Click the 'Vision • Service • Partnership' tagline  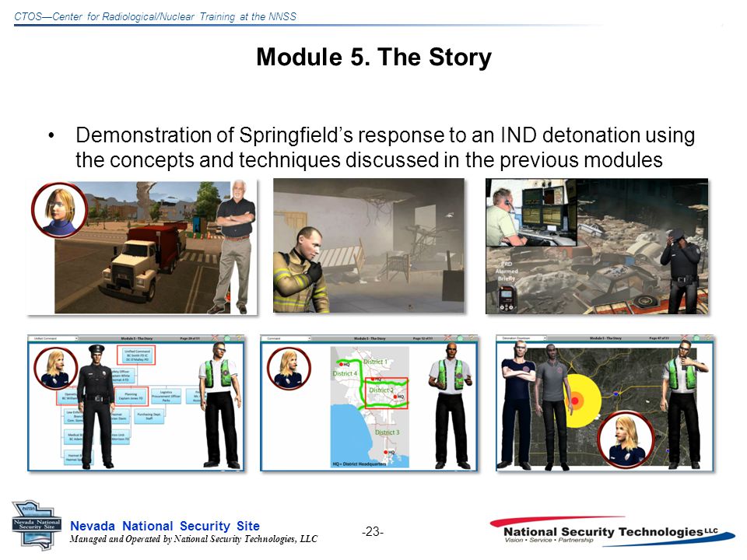tap(549, 541)
